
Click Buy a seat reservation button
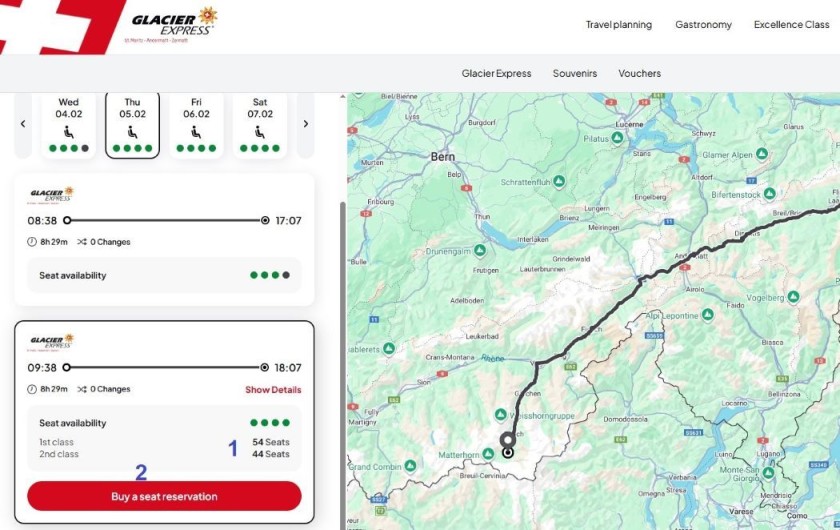click(x=164, y=496)
